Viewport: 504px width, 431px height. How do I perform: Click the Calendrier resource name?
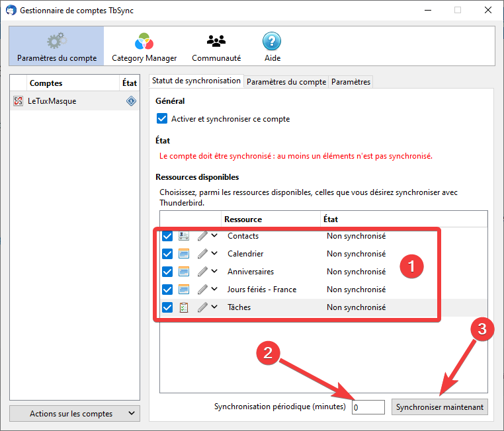245,254
